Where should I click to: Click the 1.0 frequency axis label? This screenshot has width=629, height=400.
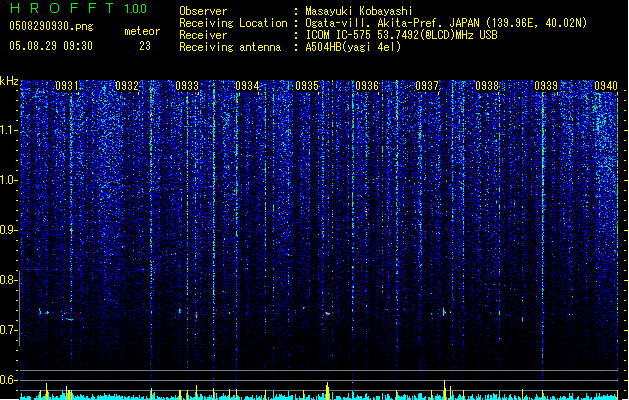click(x=9, y=180)
